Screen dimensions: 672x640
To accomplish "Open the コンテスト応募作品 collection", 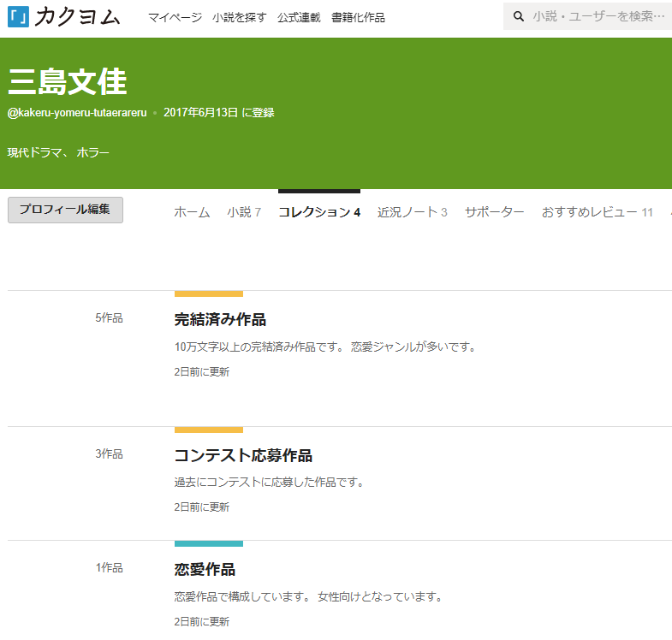I will coord(243,455).
